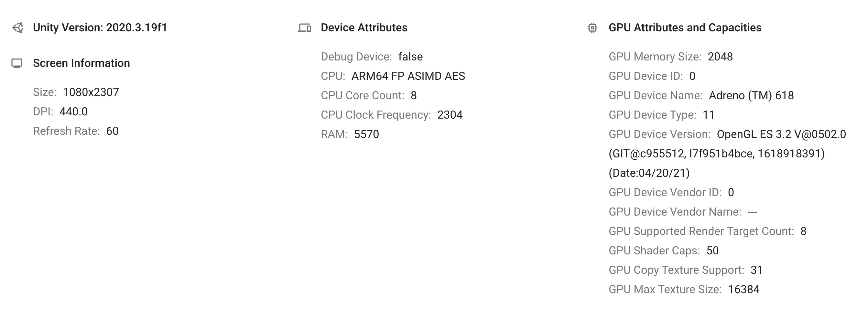
Task: Click the GPU chip icon
Action: [592, 27]
